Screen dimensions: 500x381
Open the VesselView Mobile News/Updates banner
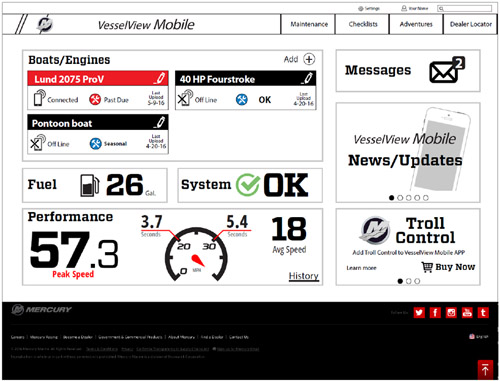point(408,152)
